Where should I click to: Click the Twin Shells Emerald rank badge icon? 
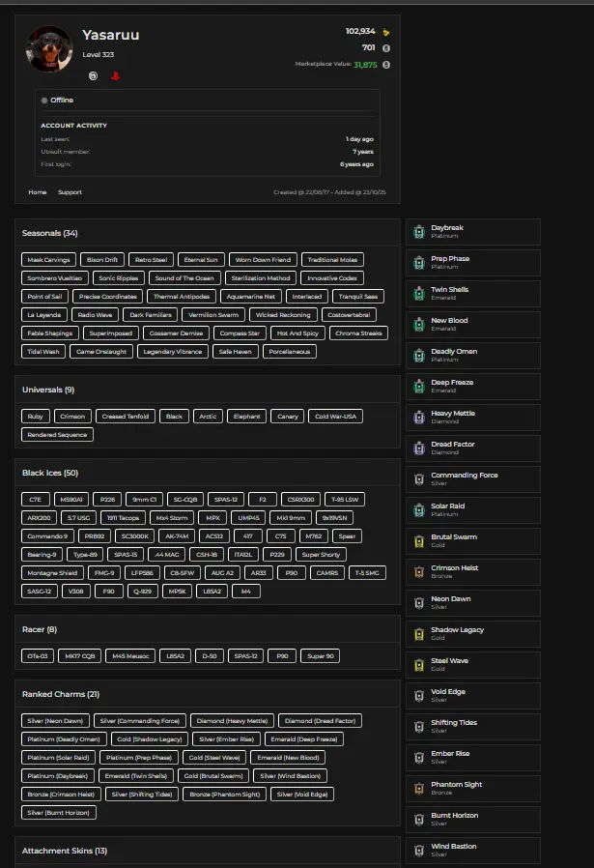click(x=418, y=294)
